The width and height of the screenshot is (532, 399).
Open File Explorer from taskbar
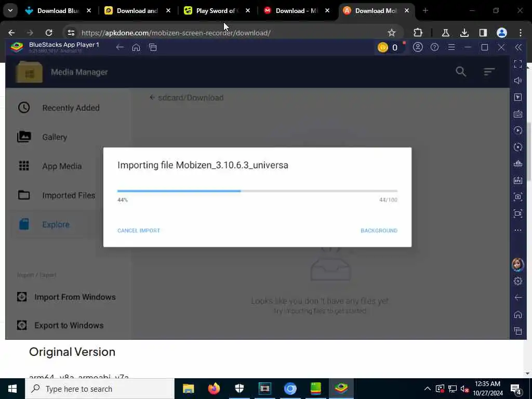coord(188,389)
